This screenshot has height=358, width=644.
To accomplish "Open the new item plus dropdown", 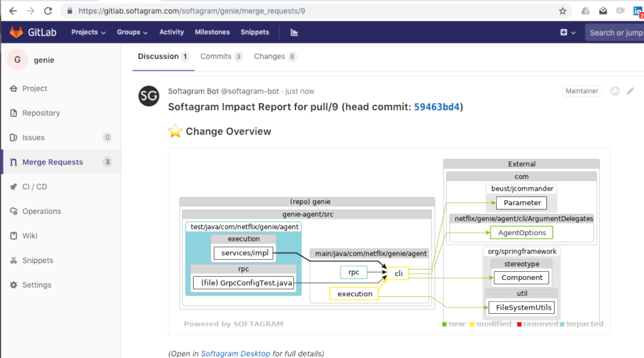I will coord(568,33).
